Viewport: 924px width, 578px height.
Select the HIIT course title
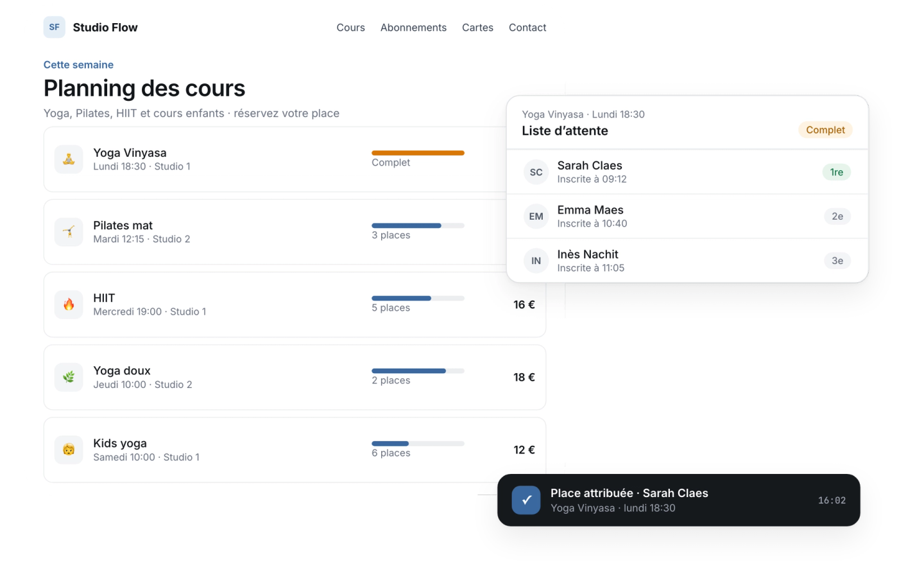click(x=104, y=298)
